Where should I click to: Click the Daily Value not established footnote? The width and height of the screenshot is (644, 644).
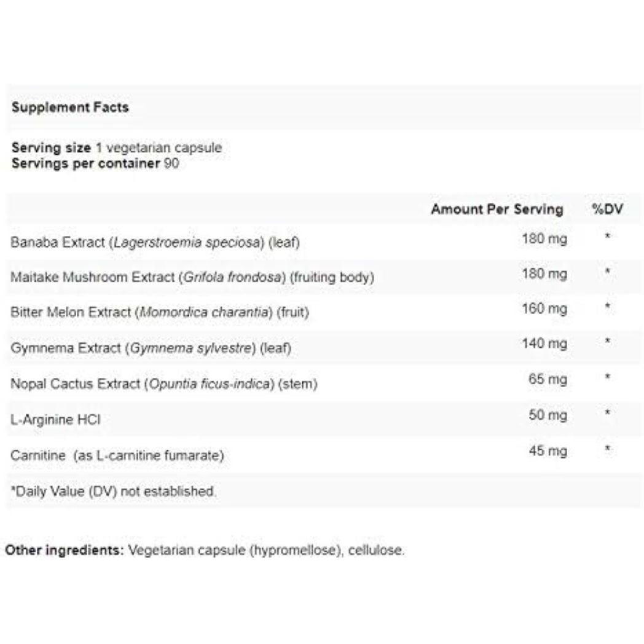[x=114, y=491]
